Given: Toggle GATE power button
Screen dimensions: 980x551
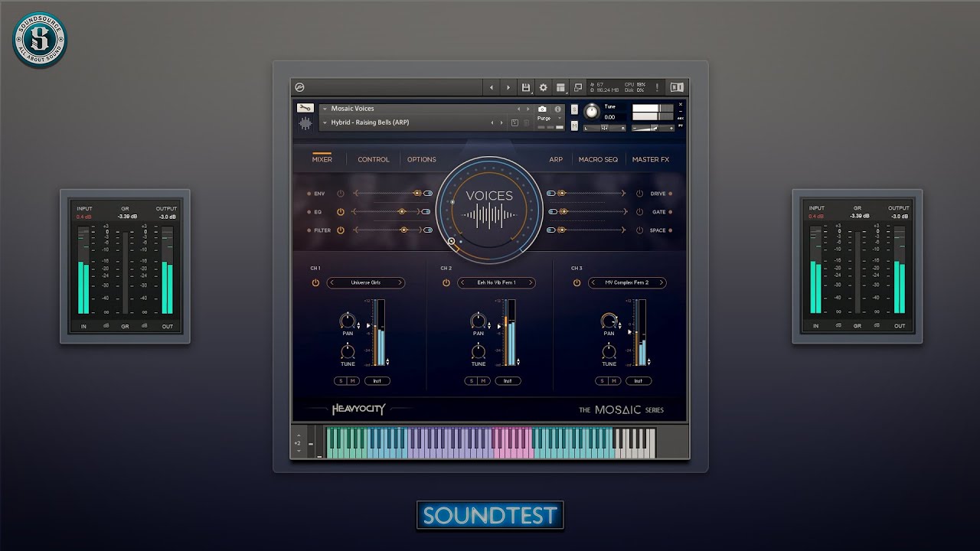Looking at the screenshot, I should coord(639,212).
